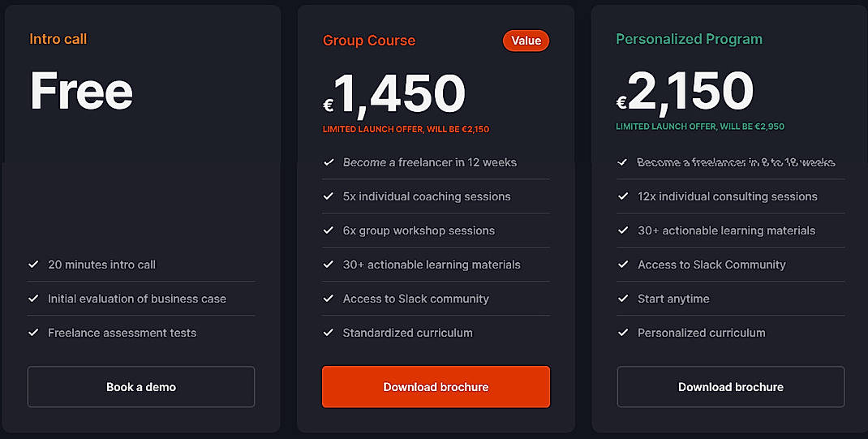This screenshot has width=868, height=439.
Task: Click "12x individual consulting sessions" feature
Action: coord(728,196)
